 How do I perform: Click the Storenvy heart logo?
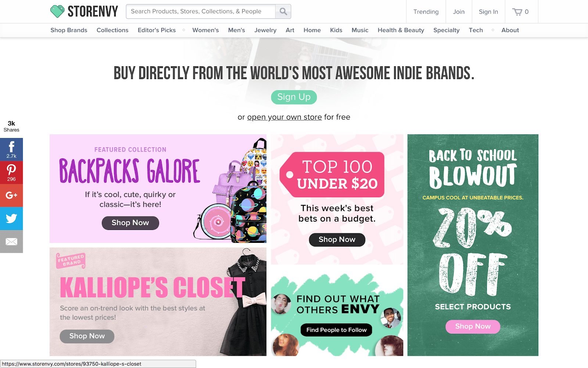pos(57,11)
